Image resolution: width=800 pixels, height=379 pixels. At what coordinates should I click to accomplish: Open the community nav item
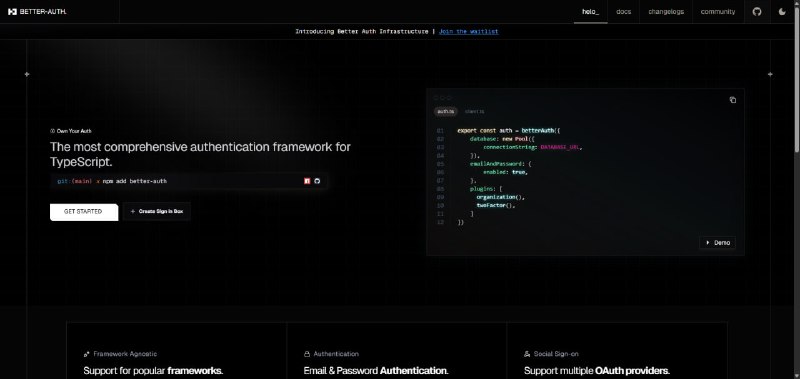[718, 12]
